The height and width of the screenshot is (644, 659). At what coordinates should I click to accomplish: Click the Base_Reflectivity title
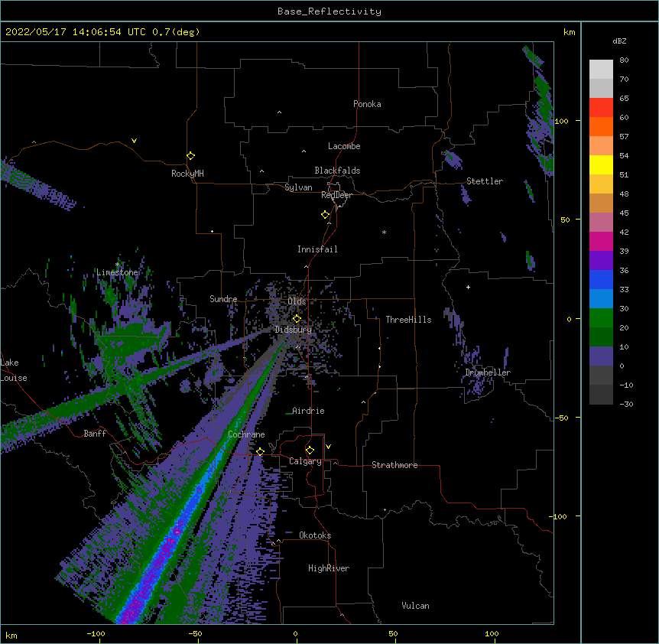pos(329,11)
